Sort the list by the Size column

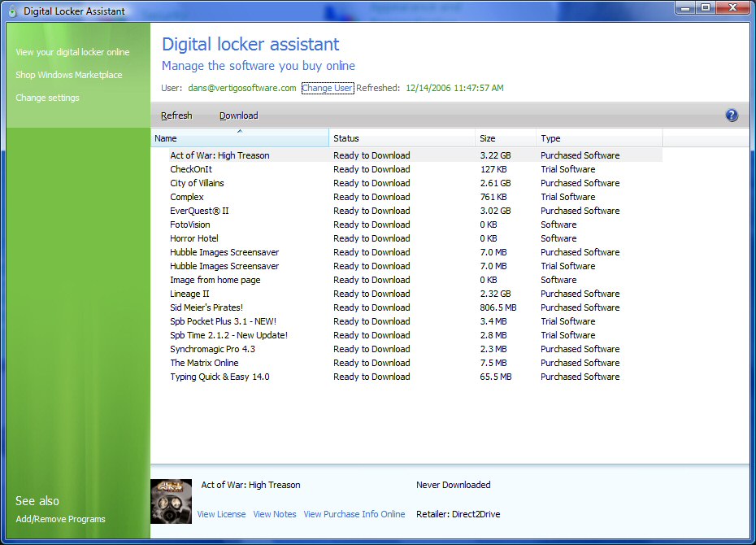point(506,138)
